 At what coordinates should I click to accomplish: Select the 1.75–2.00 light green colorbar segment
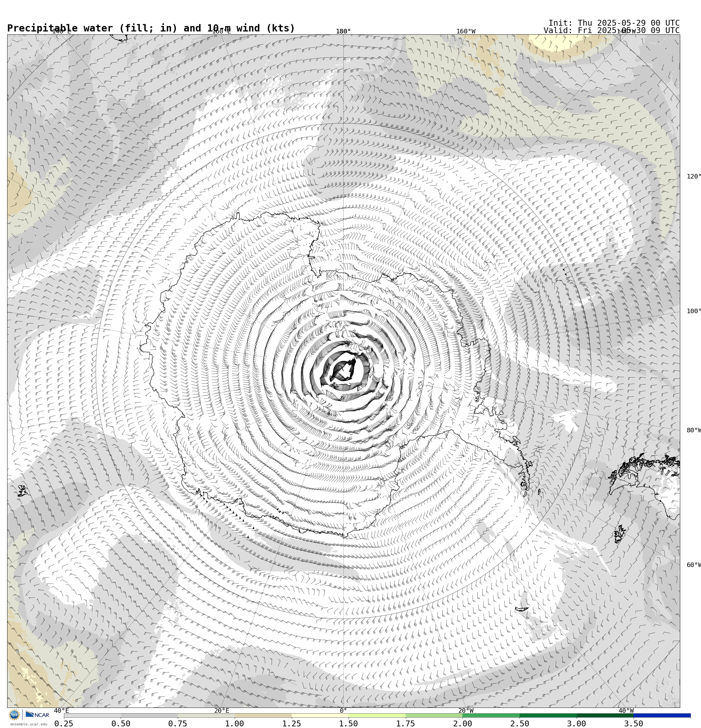(x=434, y=715)
